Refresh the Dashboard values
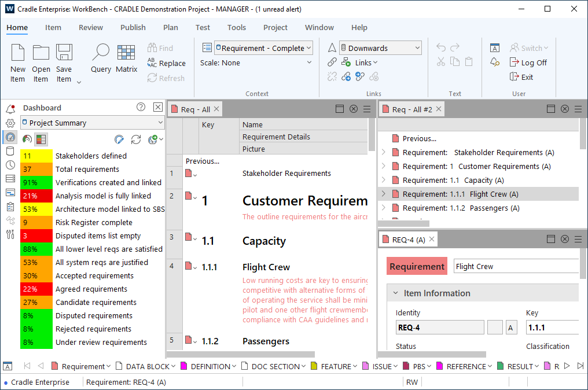 click(136, 139)
